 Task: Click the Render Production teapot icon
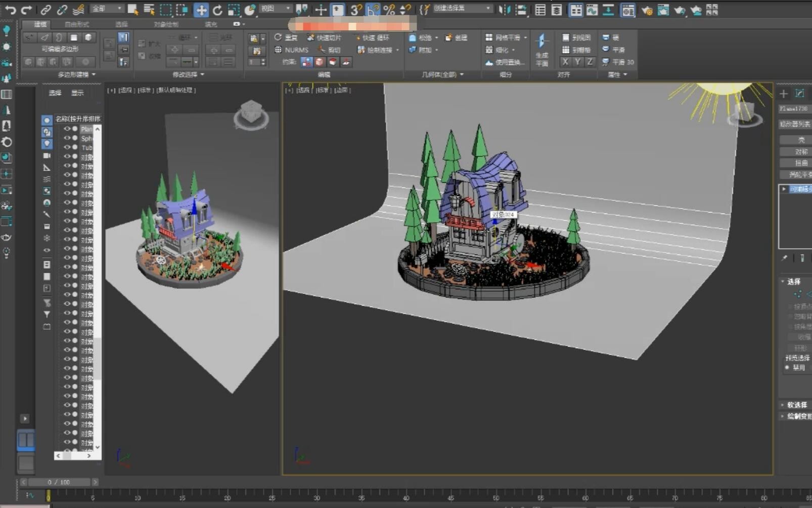[x=680, y=10]
